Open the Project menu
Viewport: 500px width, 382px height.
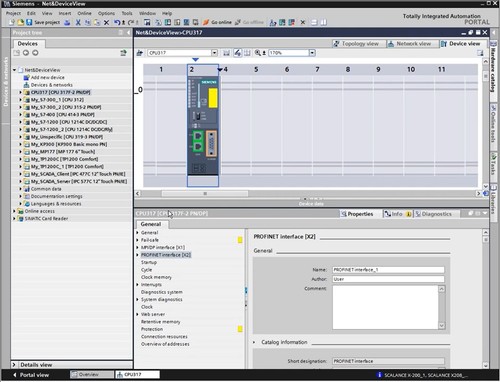point(13,13)
